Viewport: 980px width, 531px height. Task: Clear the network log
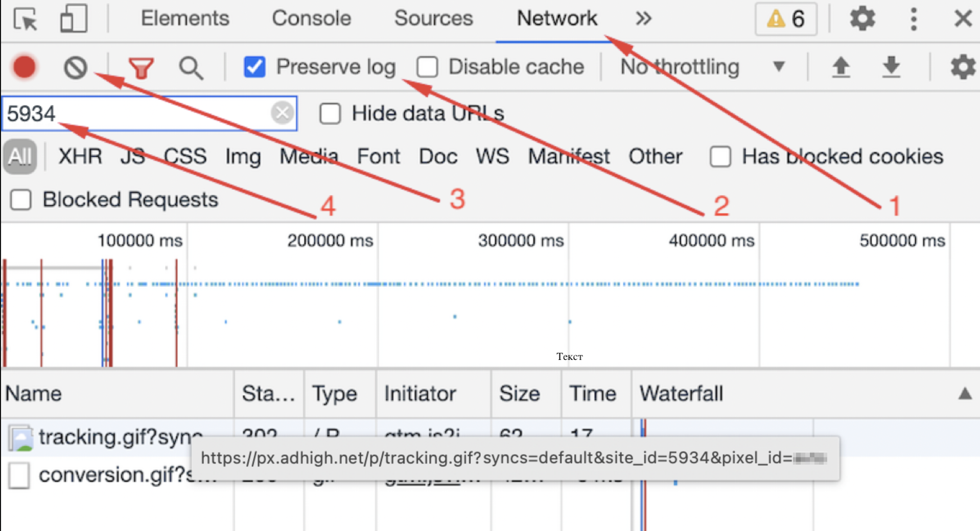coord(76,67)
